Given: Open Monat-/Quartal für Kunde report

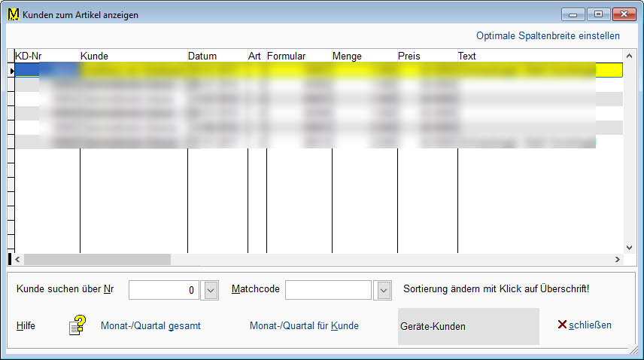Looking at the screenshot, I should point(304,326).
